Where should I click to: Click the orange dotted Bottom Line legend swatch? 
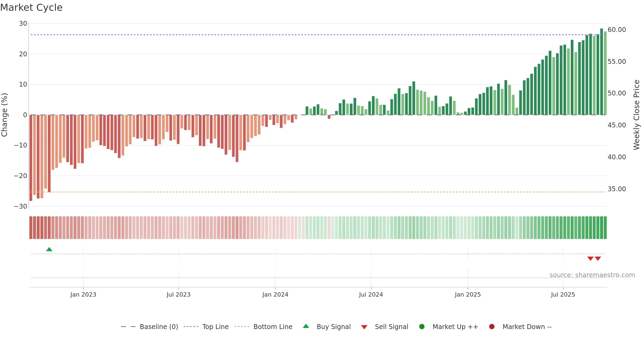click(242, 327)
